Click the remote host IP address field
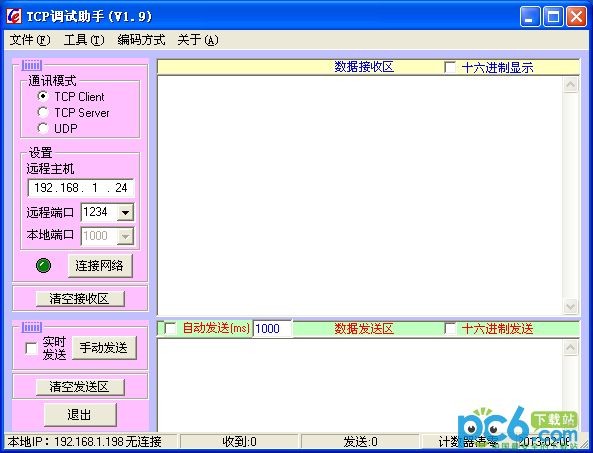This screenshot has height=453, width=593. pos(81,188)
